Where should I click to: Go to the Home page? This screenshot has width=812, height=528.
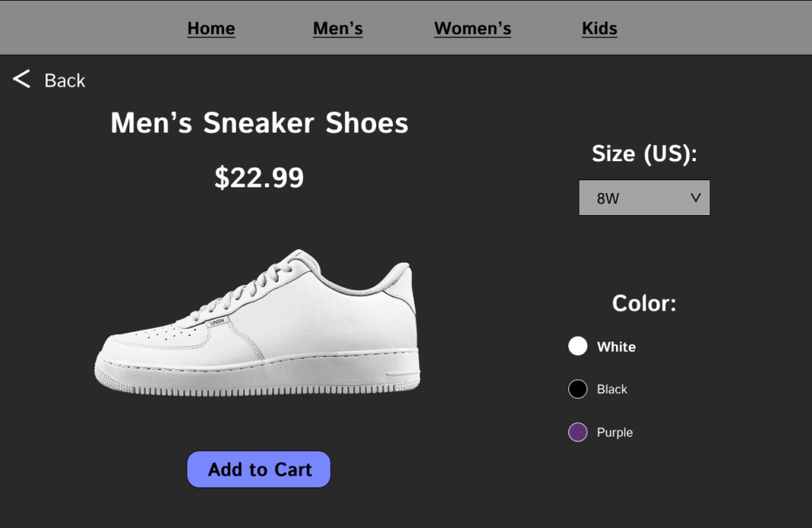pyautogui.click(x=211, y=29)
